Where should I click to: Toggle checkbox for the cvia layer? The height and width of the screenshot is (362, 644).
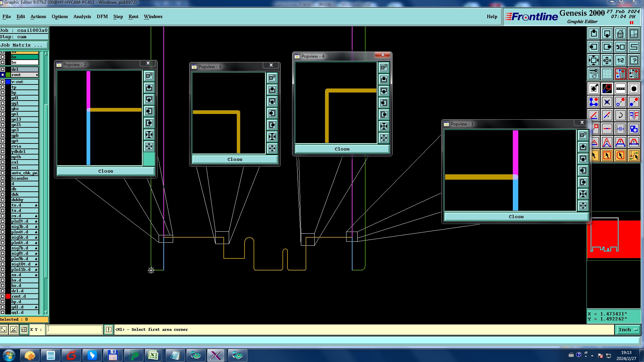[x=3, y=146]
